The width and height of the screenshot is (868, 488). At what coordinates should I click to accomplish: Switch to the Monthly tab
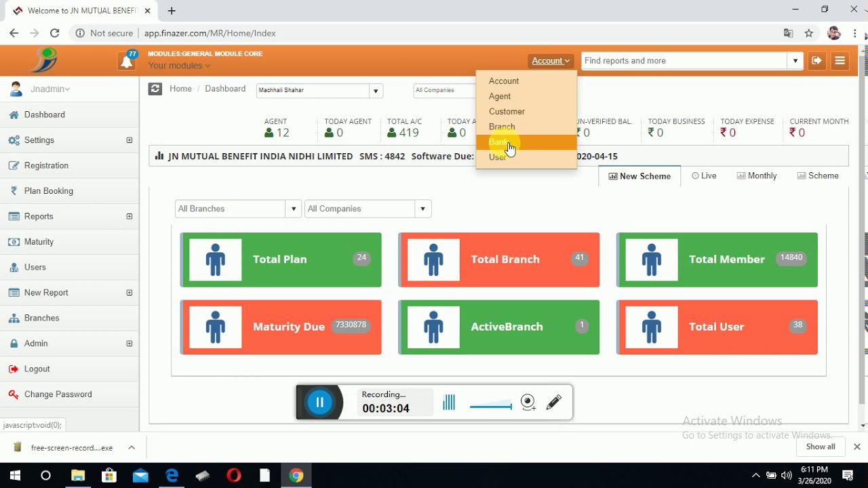756,176
